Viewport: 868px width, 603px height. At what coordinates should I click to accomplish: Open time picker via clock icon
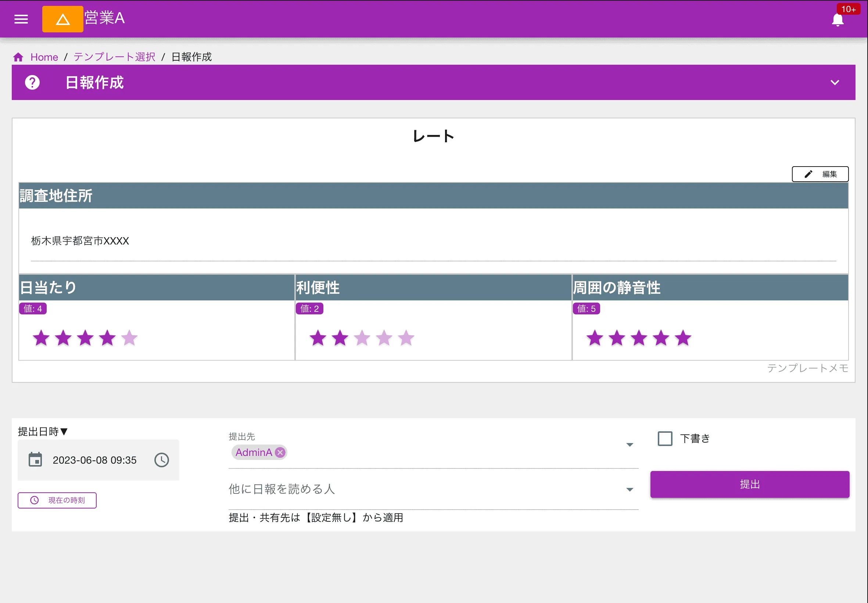162,460
